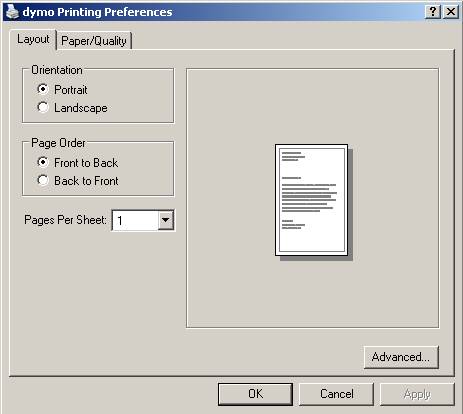Expand the Pages Per Sheet dropdown arrow
463x414 pixels.
[x=166, y=220]
